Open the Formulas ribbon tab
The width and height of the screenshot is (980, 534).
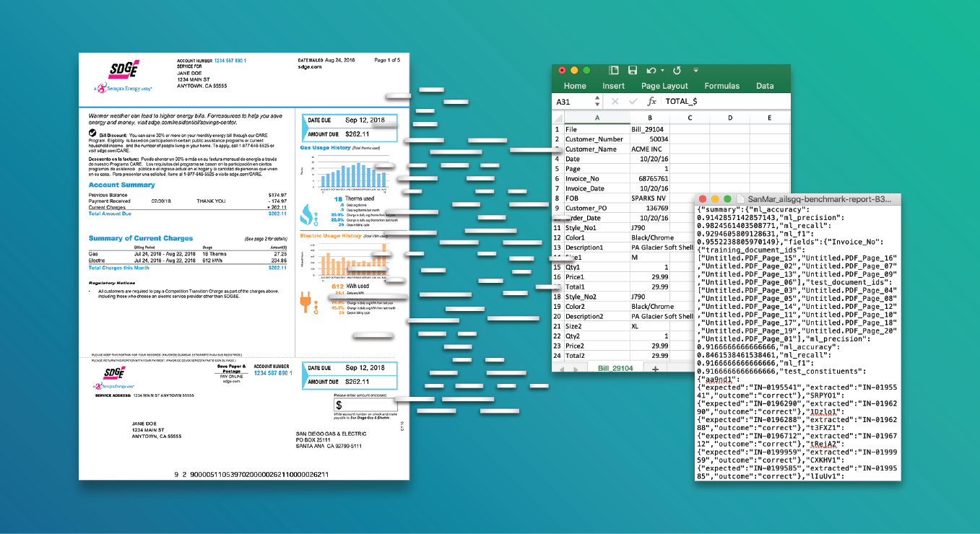[x=721, y=86]
